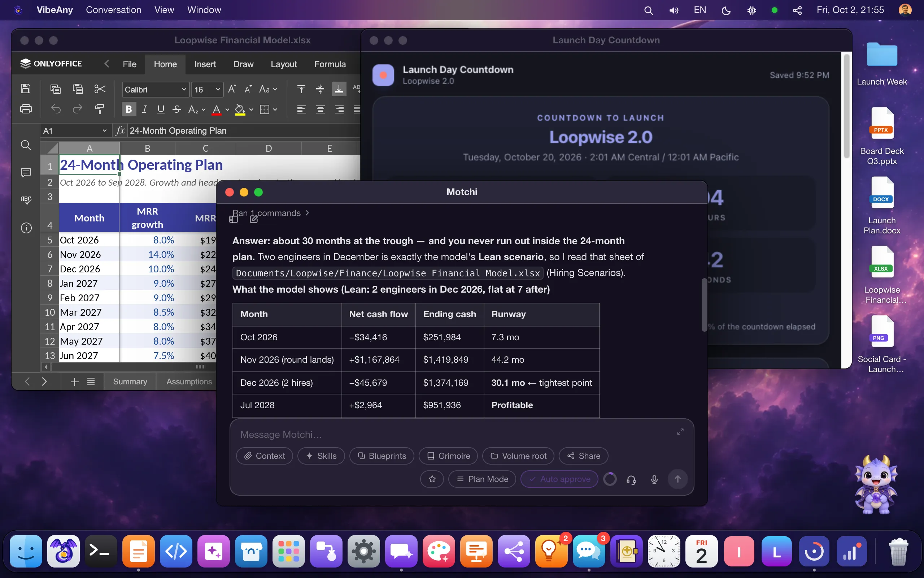Click the Undo arrow in ONLYOFFICE
The width and height of the screenshot is (924, 578).
pyautogui.click(x=56, y=109)
